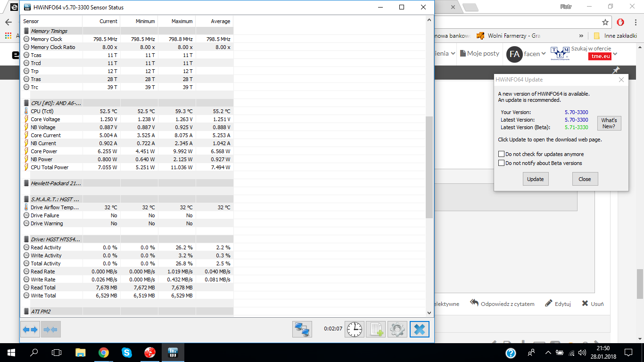The width and height of the screenshot is (644, 362).
Task: Click 'Usuń' to delete the post
Action: click(x=593, y=304)
